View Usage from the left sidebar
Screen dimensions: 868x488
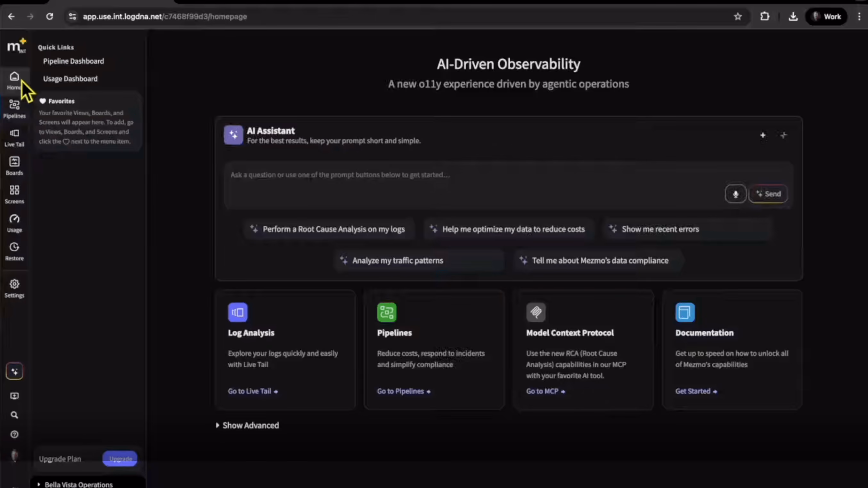click(x=14, y=223)
